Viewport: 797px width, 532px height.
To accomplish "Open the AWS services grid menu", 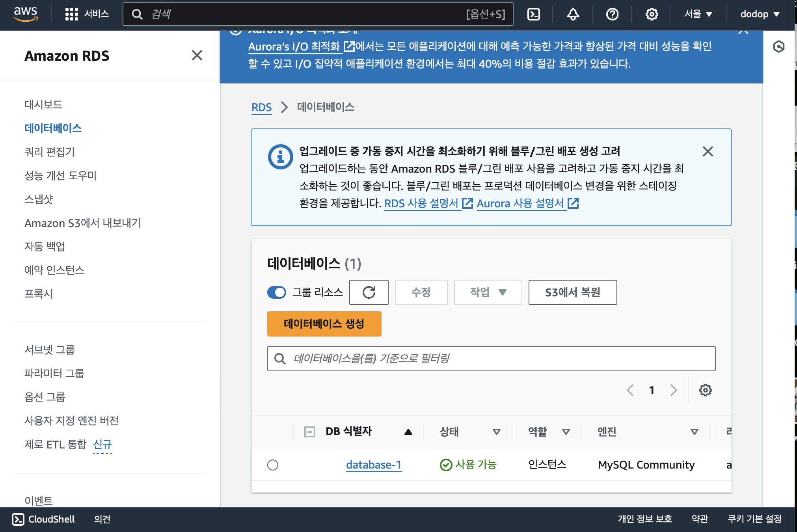I will [71, 15].
